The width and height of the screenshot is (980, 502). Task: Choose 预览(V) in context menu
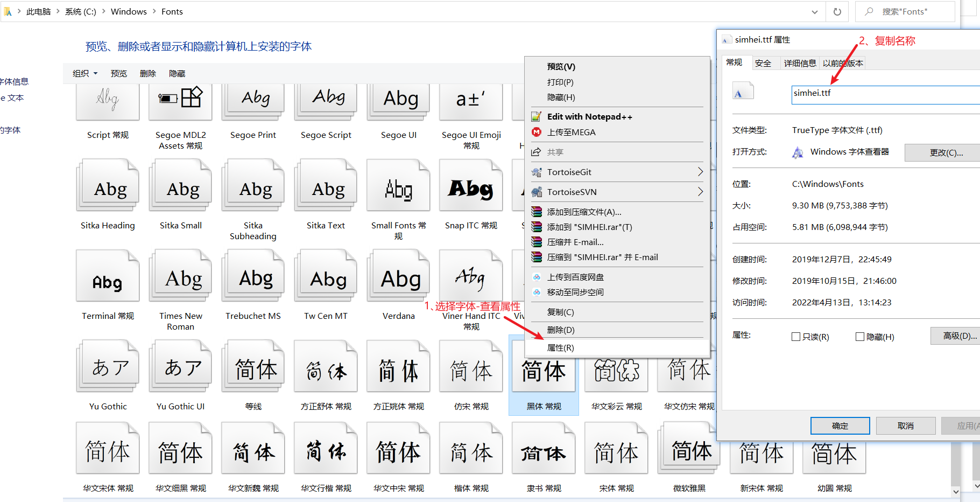point(561,67)
